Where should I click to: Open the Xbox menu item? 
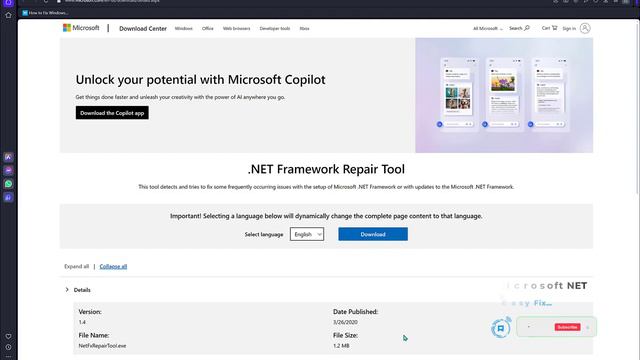[x=304, y=28]
